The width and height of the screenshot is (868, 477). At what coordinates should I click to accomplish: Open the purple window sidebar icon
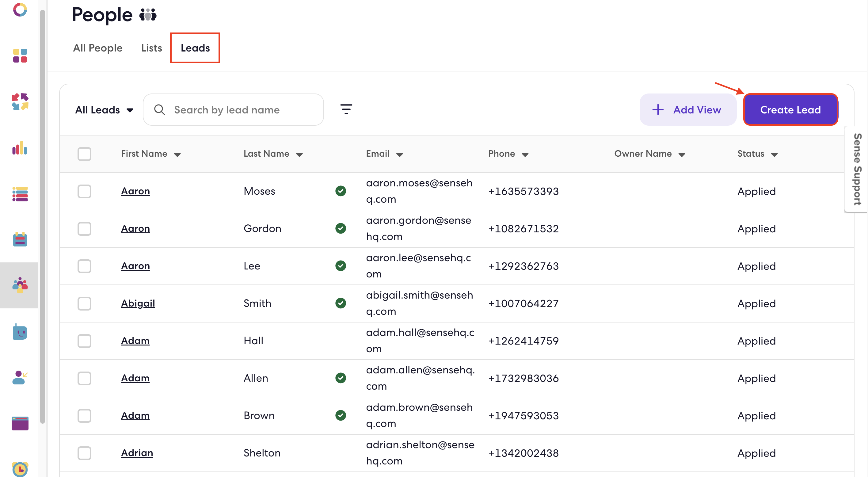tap(20, 423)
